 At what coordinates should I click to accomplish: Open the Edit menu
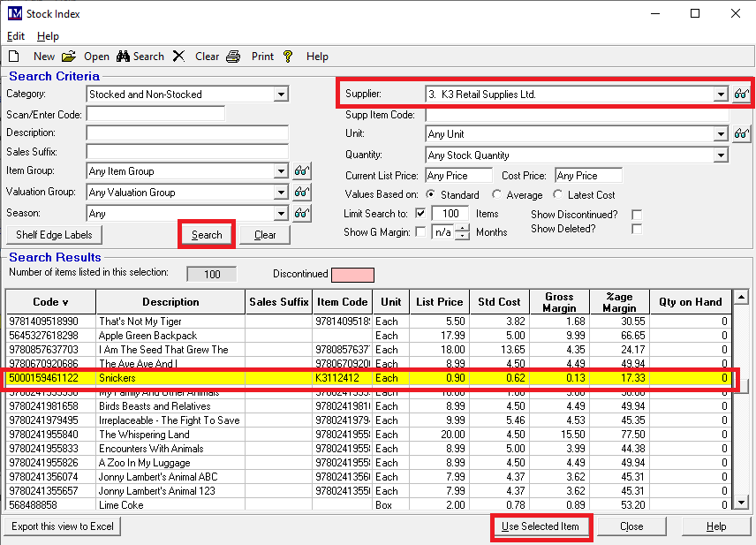(16, 36)
